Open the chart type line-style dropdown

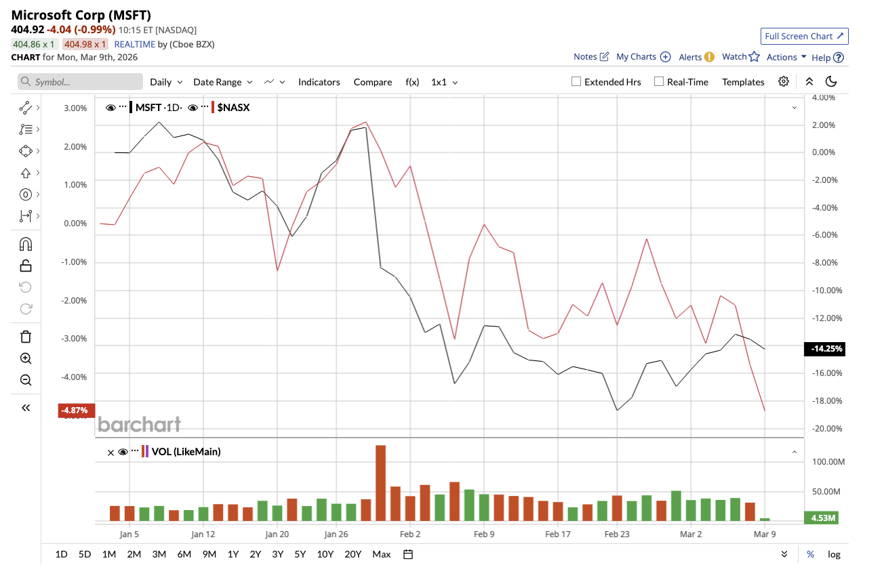point(275,82)
